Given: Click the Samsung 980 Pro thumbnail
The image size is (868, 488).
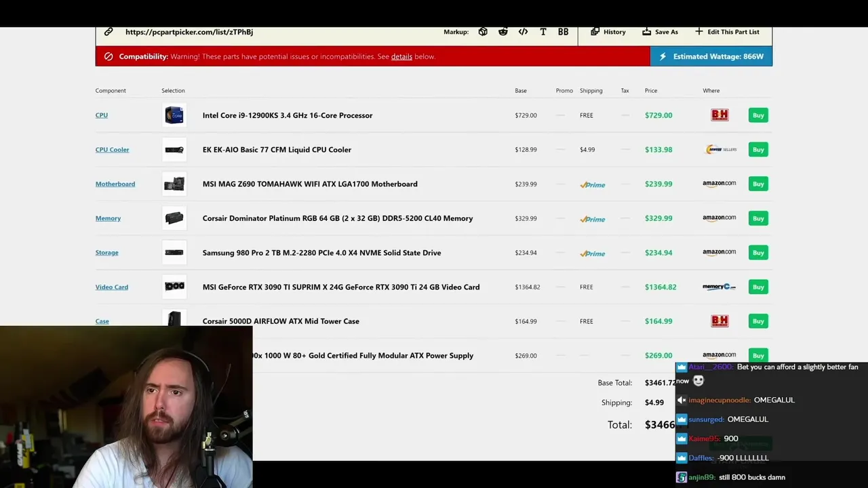Looking at the screenshot, I should point(174,253).
